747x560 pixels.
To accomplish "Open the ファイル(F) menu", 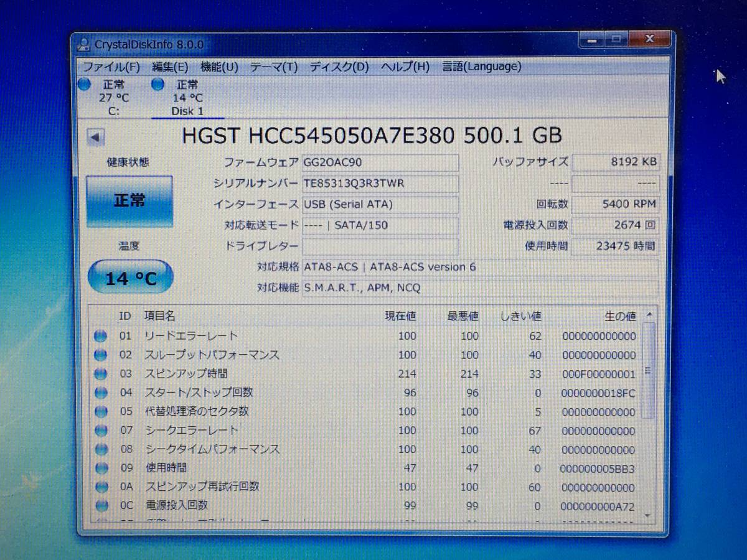I will pyautogui.click(x=111, y=67).
